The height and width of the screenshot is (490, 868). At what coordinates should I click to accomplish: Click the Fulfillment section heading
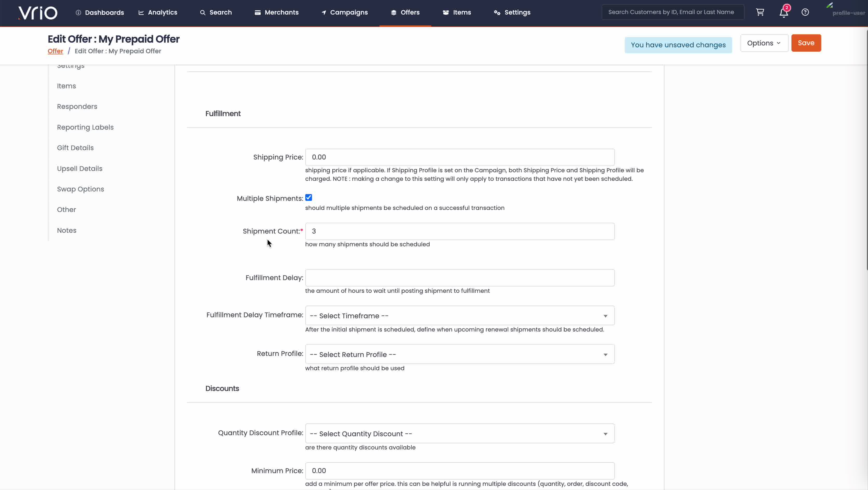point(223,114)
